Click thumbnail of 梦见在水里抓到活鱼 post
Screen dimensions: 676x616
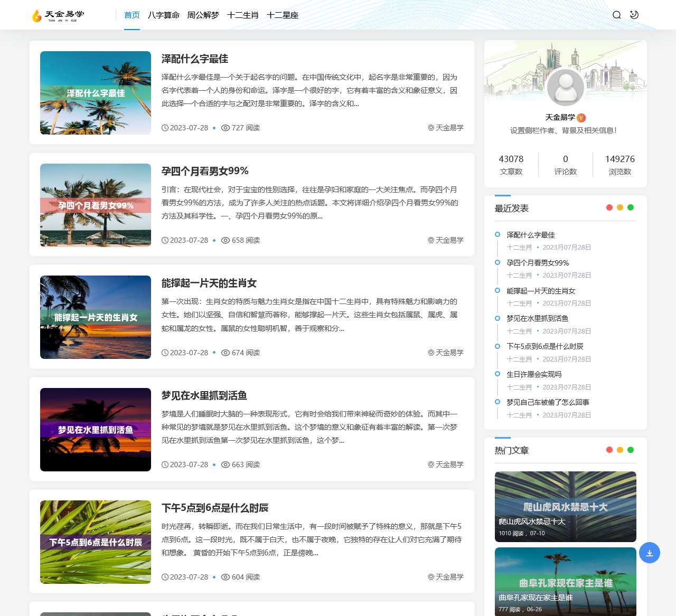[96, 430]
